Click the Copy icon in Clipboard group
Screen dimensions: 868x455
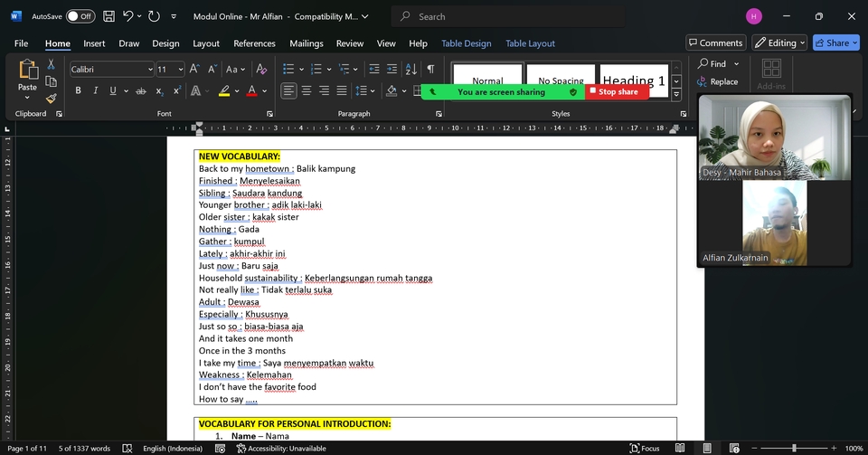click(51, 81)
